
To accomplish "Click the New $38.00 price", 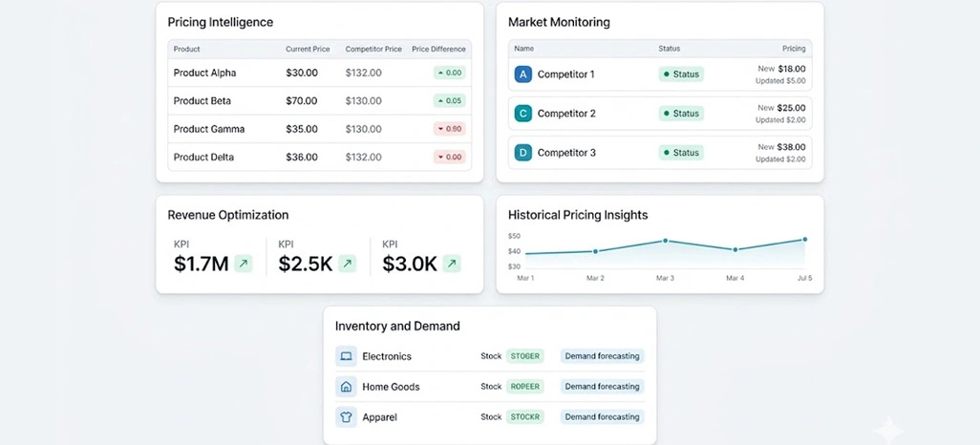I will coord(781,147).
